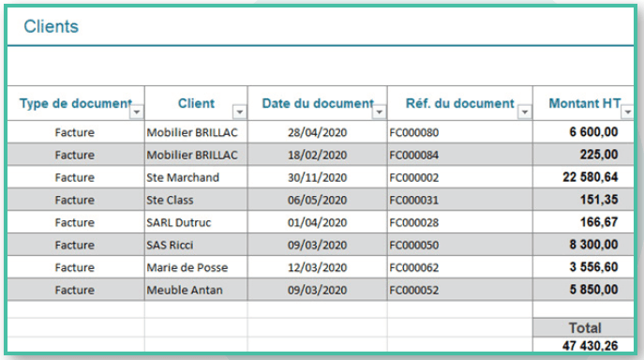
Task: Select Mobilier BRILLAC cell in FC000084 row
Action: click(x=196, y=155)
